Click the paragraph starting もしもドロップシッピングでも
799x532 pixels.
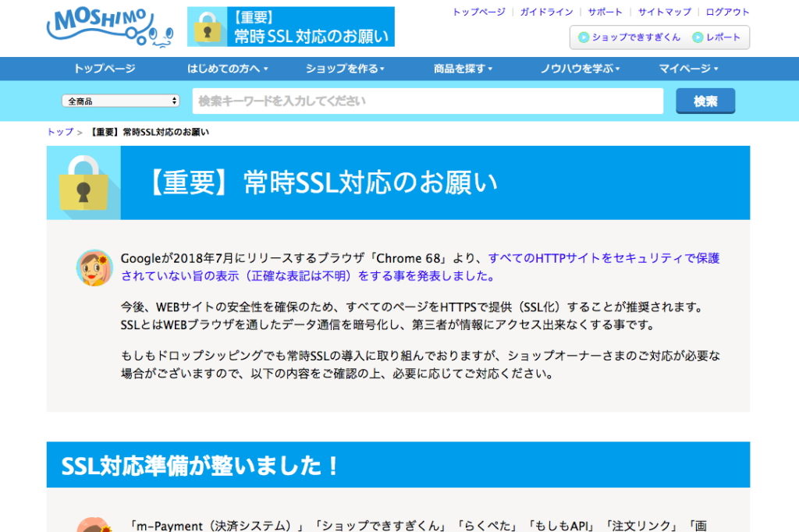[x=421, y=364]
